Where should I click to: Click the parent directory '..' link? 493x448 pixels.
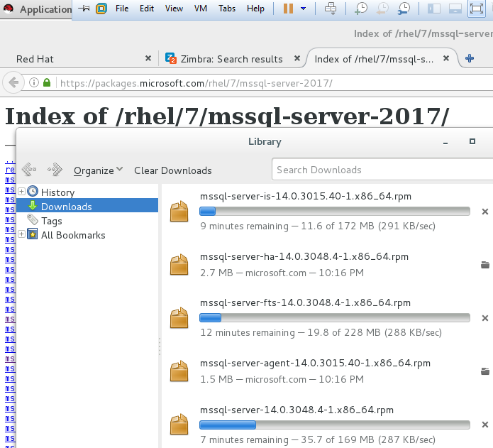pos(9,161)
